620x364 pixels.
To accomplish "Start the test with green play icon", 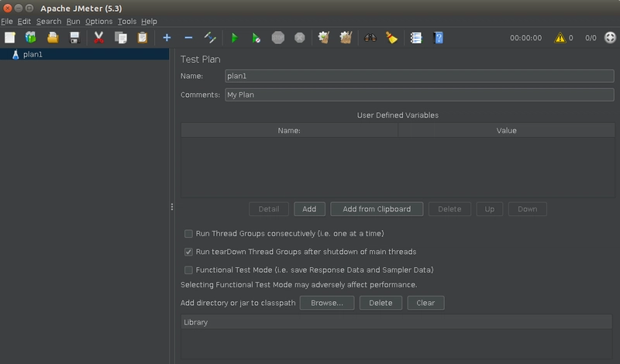I will [235, 37].
